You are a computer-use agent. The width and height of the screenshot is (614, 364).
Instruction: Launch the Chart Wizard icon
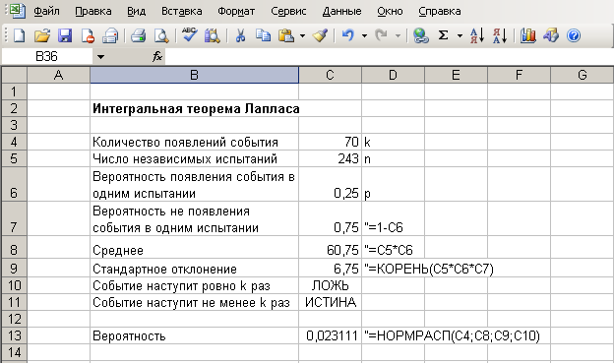527,35
